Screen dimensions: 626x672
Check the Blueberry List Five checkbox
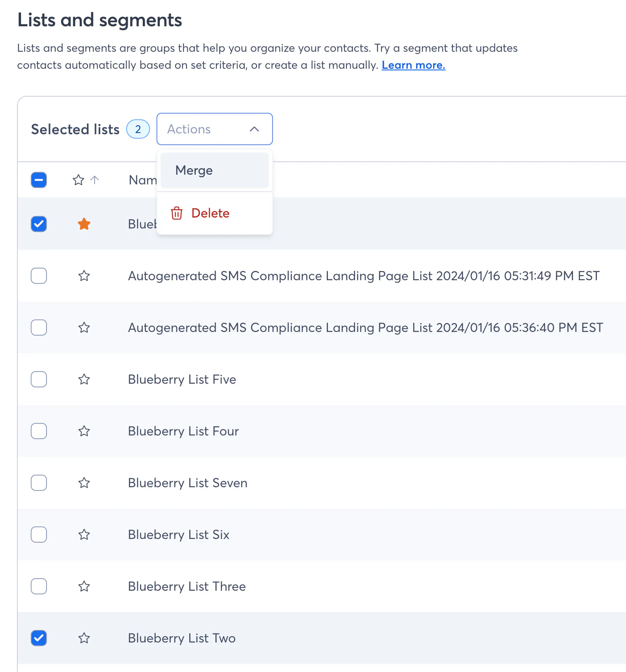pos(39,379)
